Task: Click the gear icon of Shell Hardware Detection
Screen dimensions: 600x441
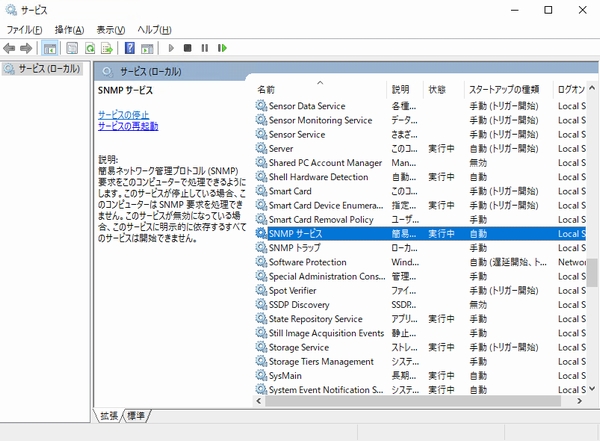Action: coord(261,176)
